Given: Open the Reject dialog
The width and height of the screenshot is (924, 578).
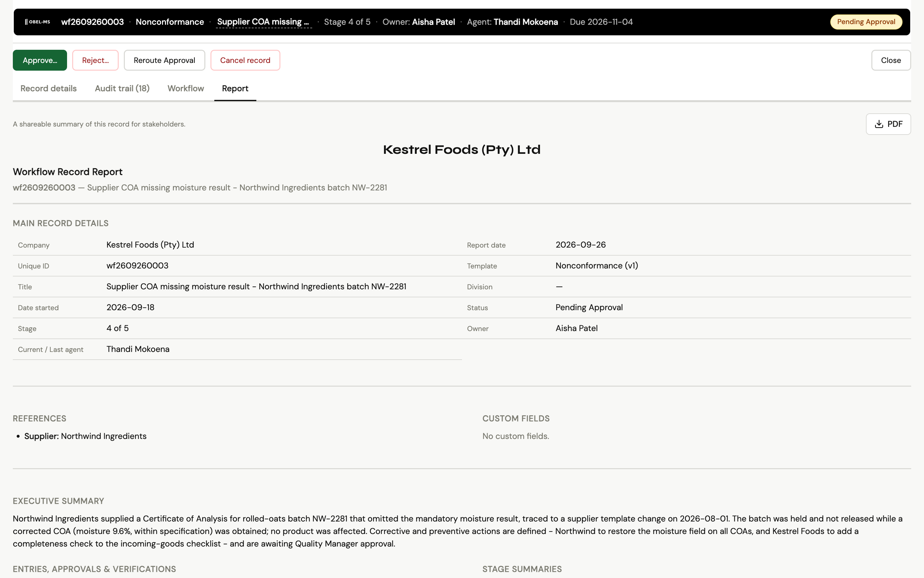Looking at the screenshot, I should [96, 60].
